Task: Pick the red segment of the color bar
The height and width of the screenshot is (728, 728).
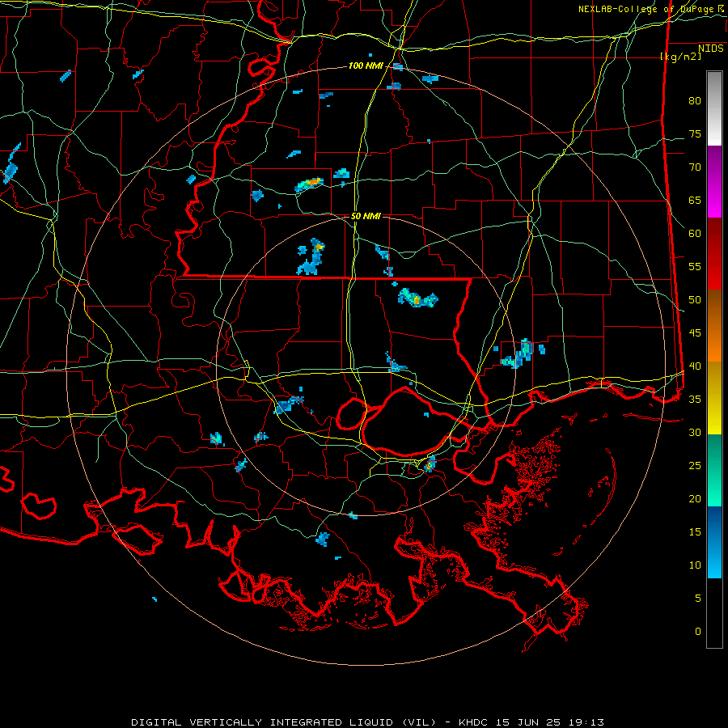Action: click(x=714, y=254)
